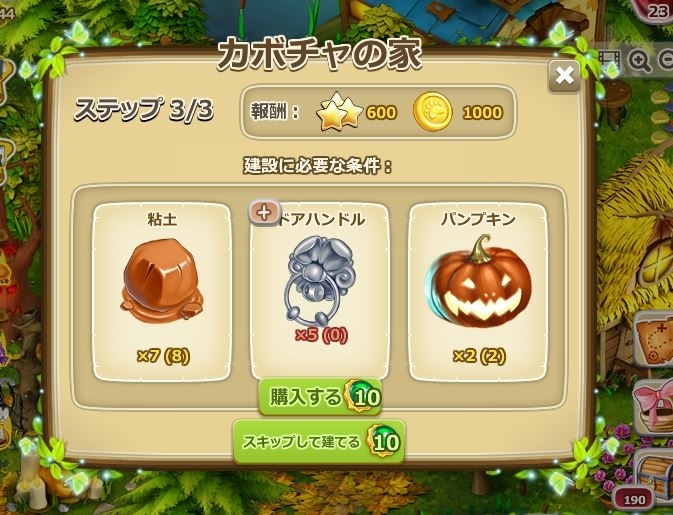Click the plus icon on ドアハンドル card
Screen dimensions: 673x515
[x=264, y=212]
